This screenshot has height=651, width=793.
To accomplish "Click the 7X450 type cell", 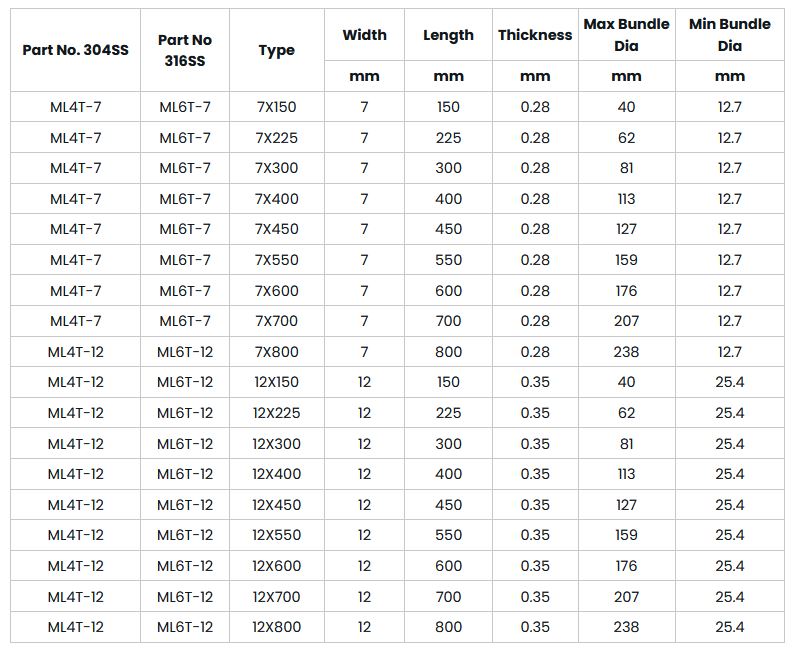I will point(276,229).
